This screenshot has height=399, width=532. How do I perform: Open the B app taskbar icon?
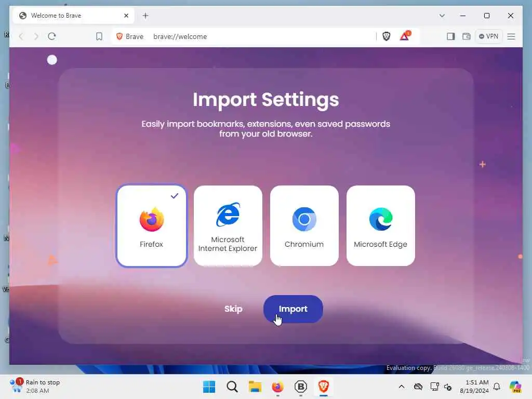[x=301, y=387]
